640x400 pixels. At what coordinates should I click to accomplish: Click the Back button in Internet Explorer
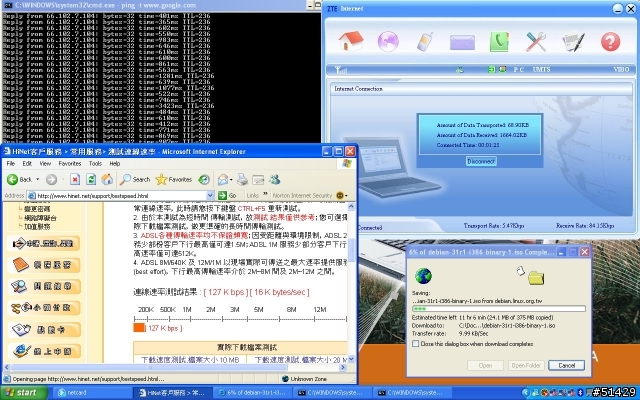coord(20,179)
